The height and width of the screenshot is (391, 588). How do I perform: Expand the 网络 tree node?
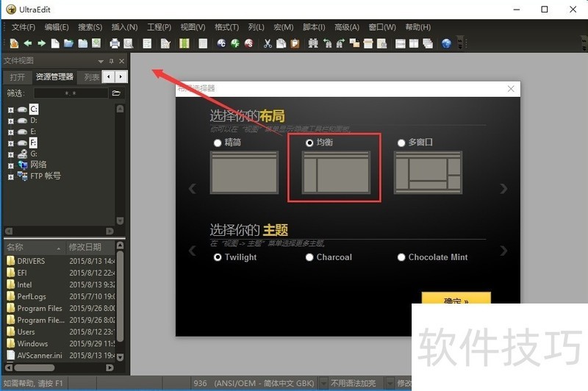pos(11,165)
